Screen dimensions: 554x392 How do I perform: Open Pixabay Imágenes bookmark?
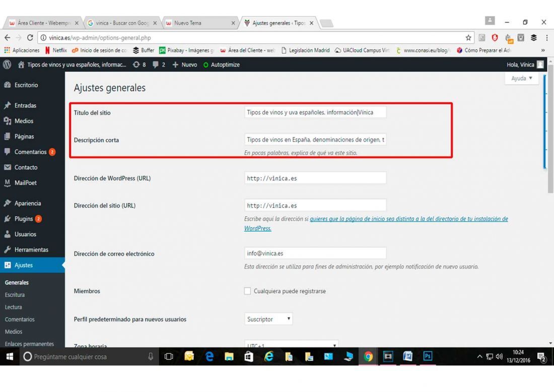(186, 50)
